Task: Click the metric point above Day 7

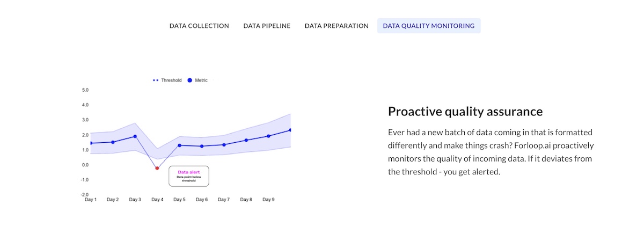Action: point(224,144)
